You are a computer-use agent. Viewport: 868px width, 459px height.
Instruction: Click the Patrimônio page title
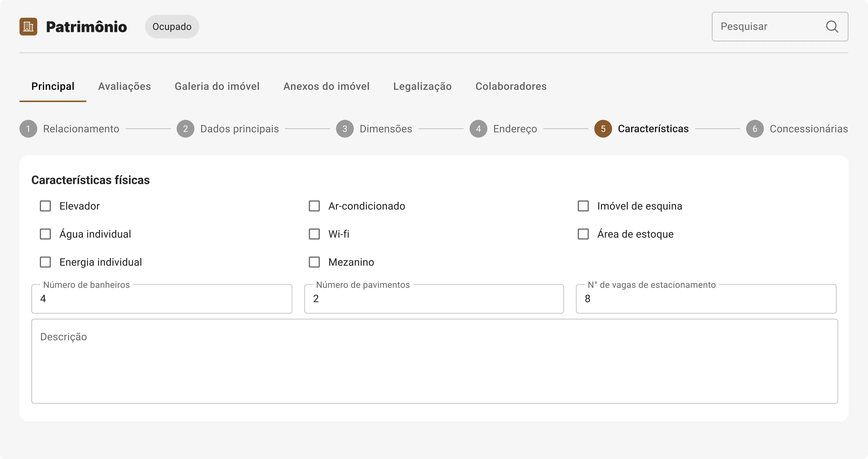tap(87, 27)
